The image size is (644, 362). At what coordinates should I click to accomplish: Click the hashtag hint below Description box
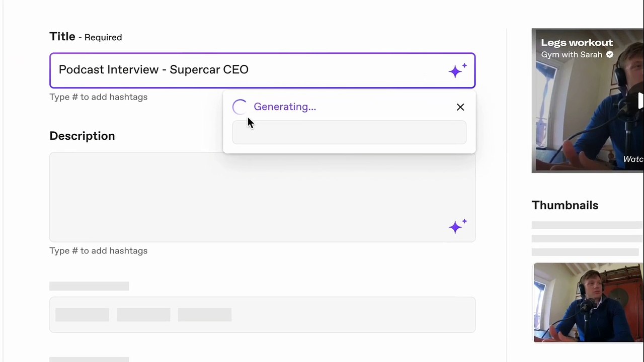coord(99,251)
